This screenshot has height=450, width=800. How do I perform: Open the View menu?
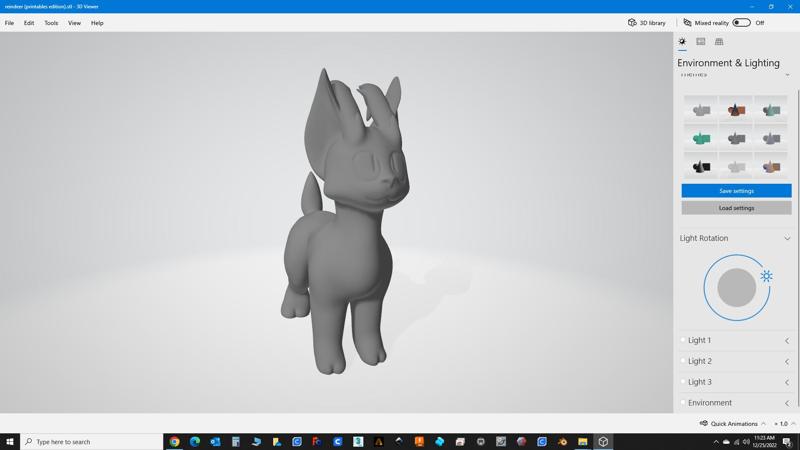[74, 23]
